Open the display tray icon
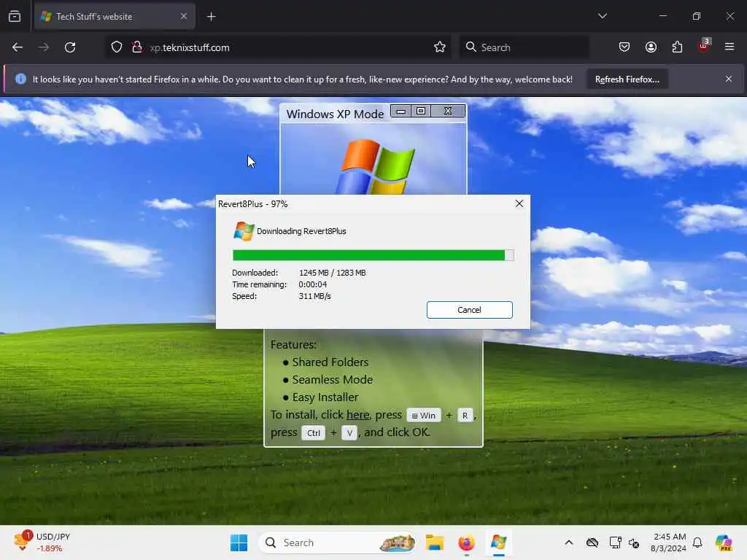Viewport: 747px width, 560px height. (x=615, y=542)
